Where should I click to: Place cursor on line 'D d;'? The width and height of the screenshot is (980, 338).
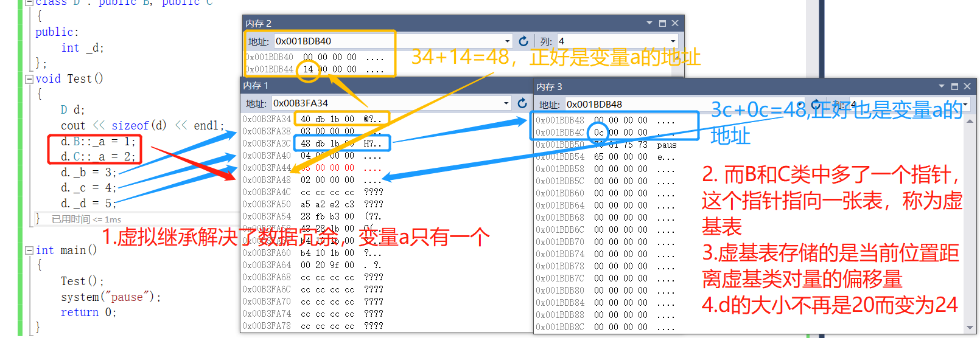[72, 110]
